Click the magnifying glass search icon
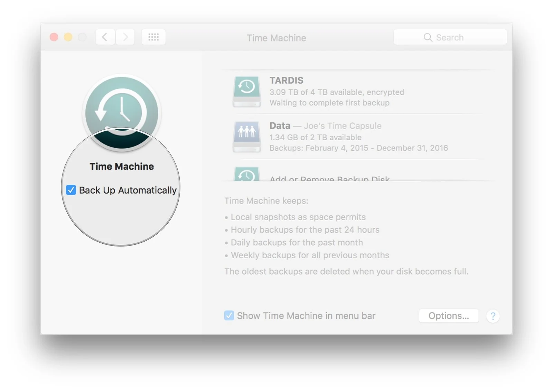The image size is (553, 392). (x=428, y=37)
